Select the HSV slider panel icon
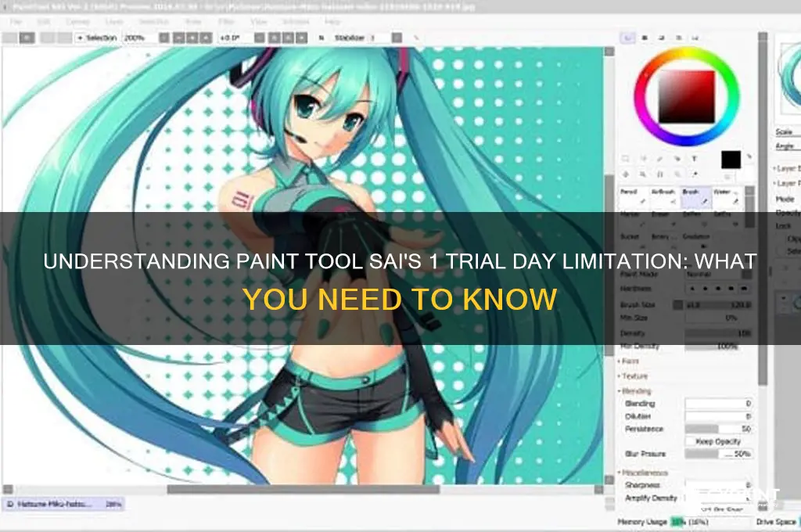 pyautogui.click(x=662, y=38)
